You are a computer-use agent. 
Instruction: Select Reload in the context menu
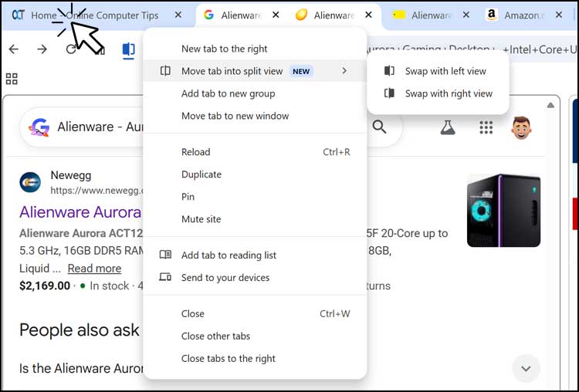(255, 152)
